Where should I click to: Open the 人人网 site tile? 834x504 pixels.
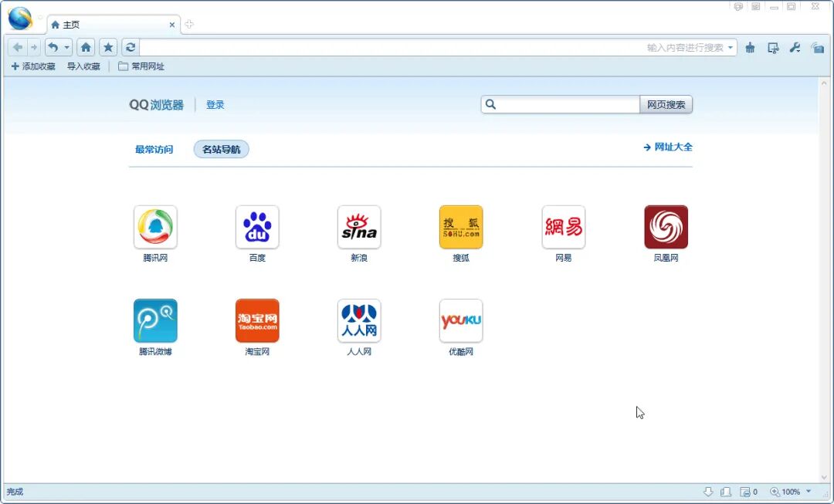coord(359,320)
